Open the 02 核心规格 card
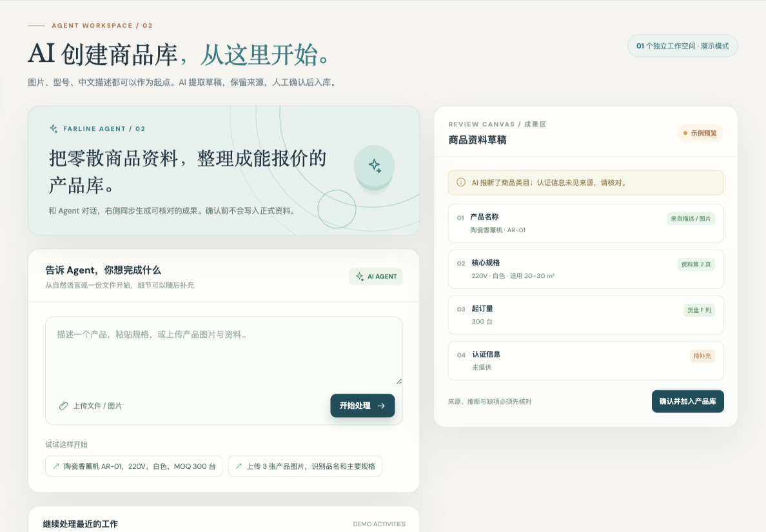The height and width of the screenshot is (532, 766). pyautogui.click(x=585, y=269)
